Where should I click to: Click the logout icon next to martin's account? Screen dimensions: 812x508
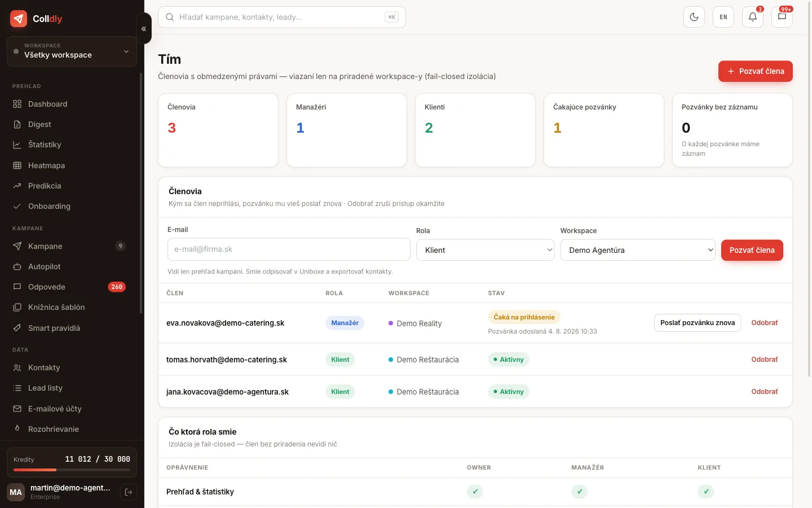[129, 492]
